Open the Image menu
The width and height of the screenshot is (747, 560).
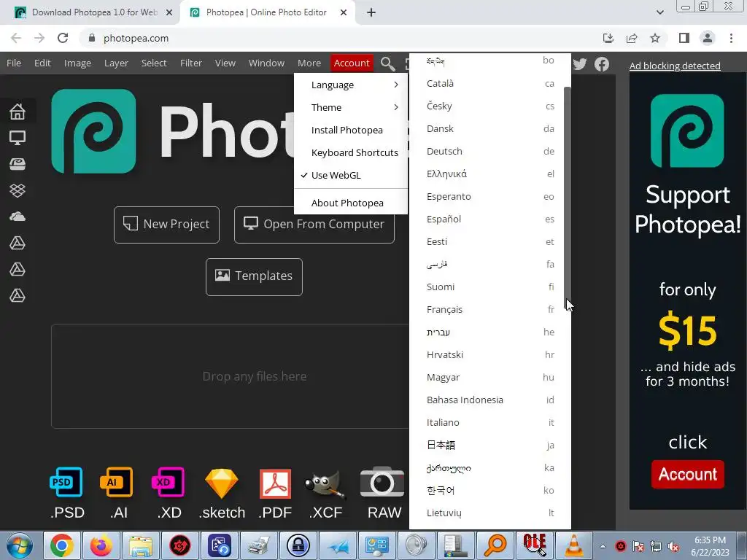click(x=77, y=63)
